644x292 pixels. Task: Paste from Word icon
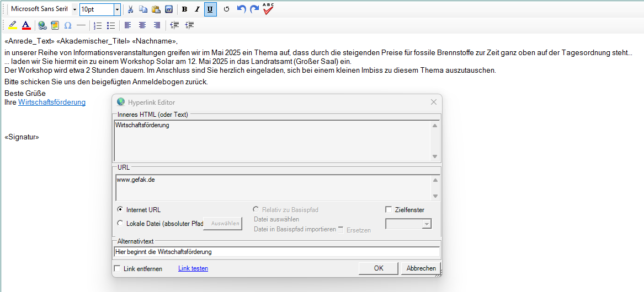pyautogui.click(x=169, y=9)
